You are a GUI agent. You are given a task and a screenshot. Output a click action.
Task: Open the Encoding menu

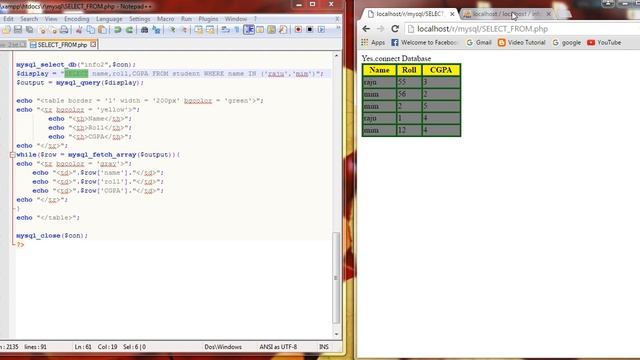[76, 19]
